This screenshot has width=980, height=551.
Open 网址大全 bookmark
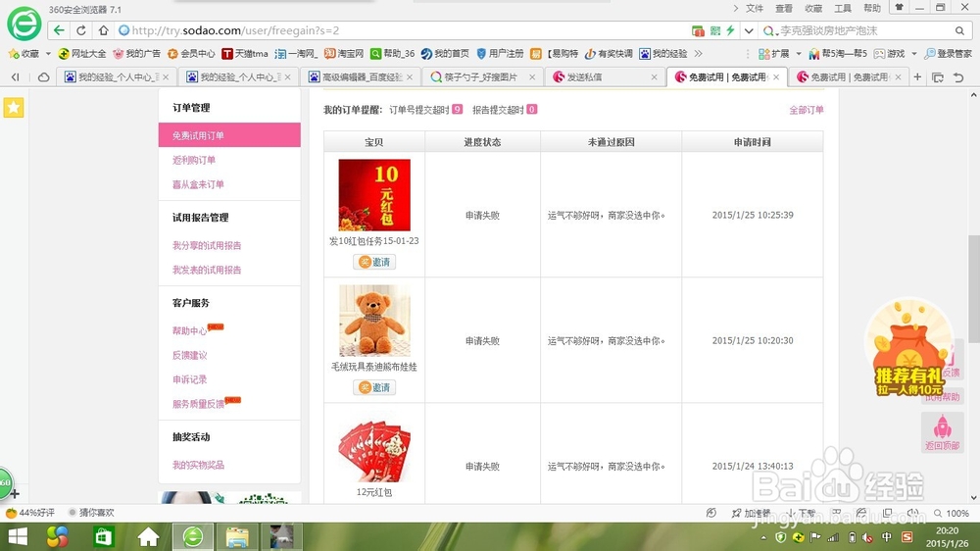(82, 54)
